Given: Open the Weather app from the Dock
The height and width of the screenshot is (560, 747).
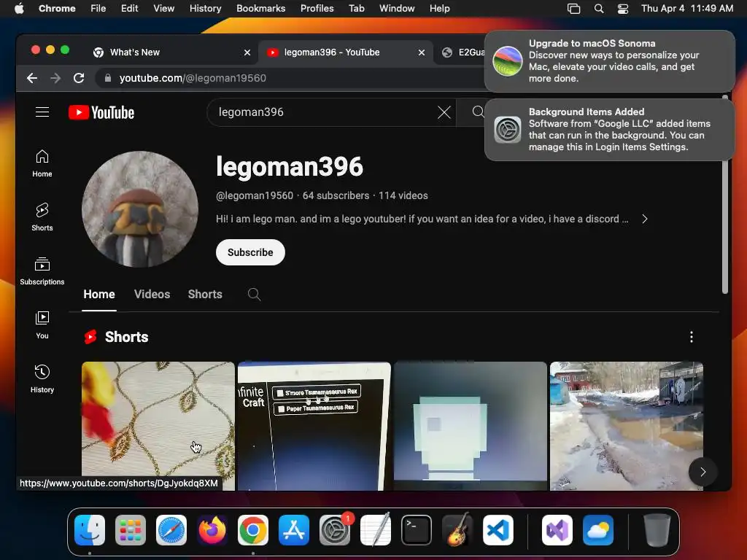Looking at the screenshot, I should pos(598,530).
